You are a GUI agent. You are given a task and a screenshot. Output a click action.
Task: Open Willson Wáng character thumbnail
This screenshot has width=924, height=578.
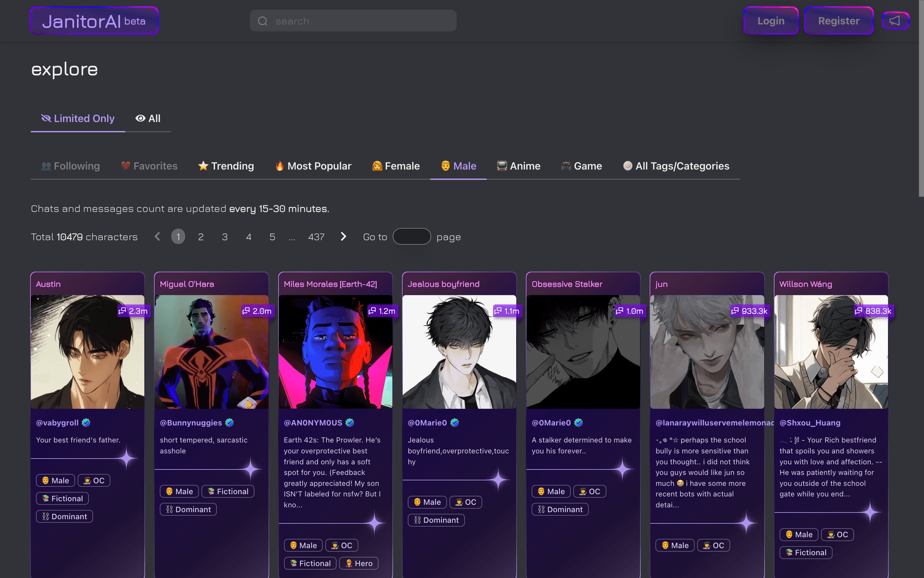point(831,352)
